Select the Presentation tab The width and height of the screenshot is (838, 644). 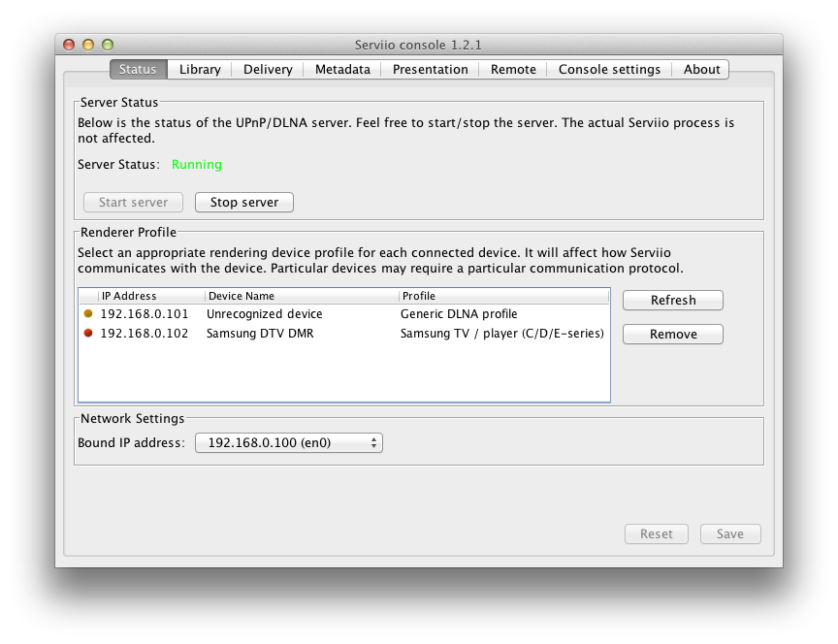click(x=431, y=70)
